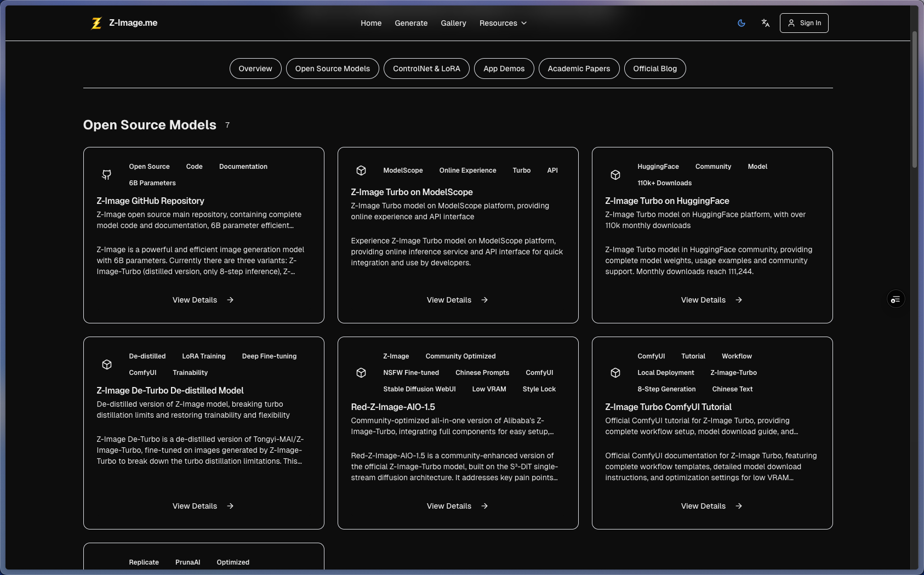The height and width of the screenshot is (575, 924).
Task: Toggle dark mode moon icon
Action: point(742,23)
